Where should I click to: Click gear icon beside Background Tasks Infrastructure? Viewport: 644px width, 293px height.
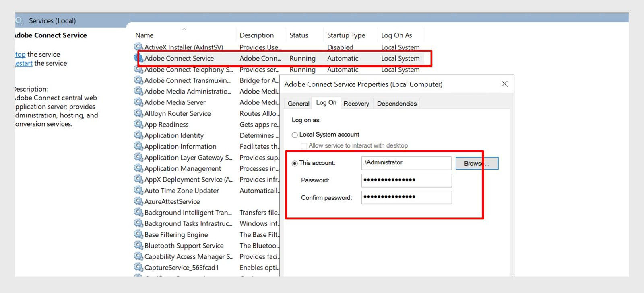coord(138,223)
